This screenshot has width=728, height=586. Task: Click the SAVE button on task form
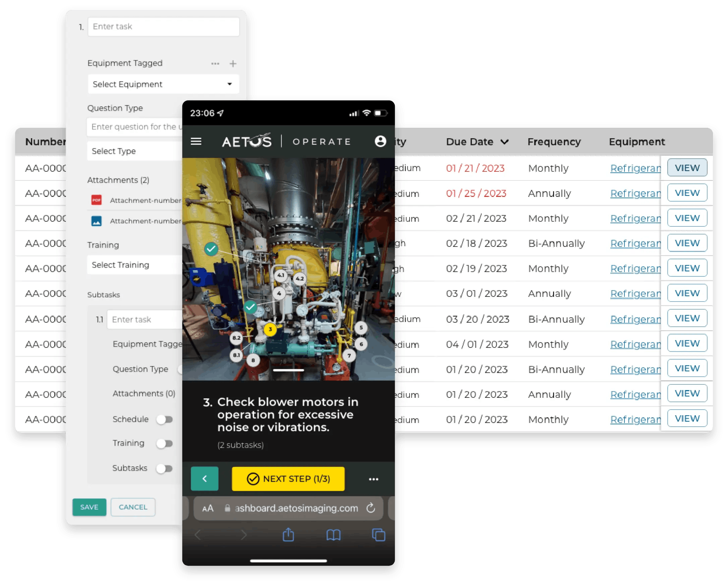(x=91, y=507)
